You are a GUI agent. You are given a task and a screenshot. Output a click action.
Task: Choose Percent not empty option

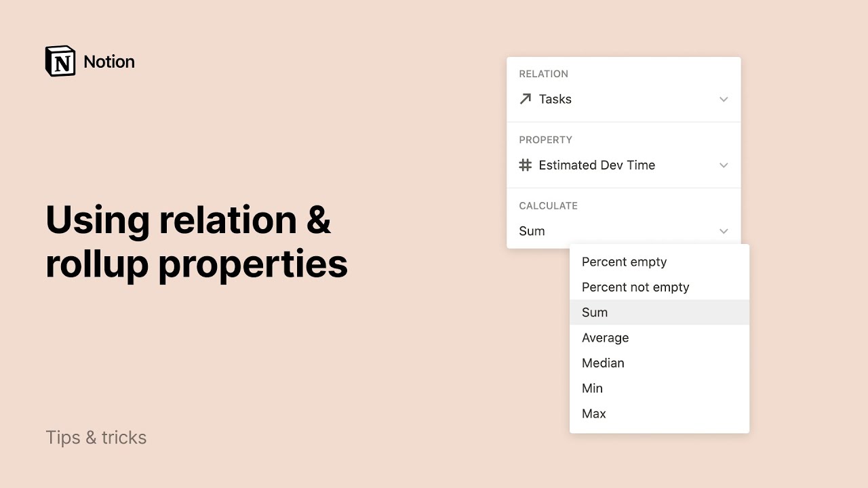pyautogui.click(x=635, y=287)
